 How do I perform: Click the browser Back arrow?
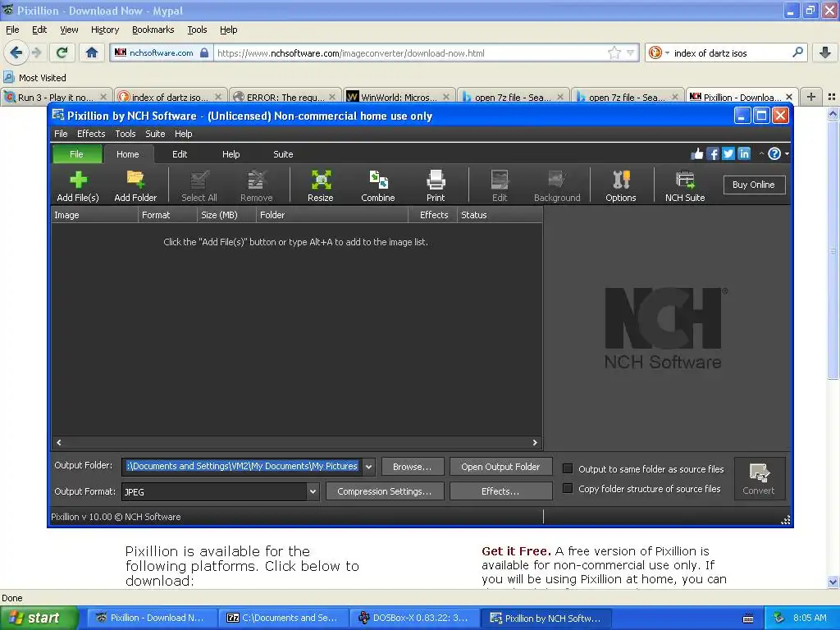16,52
